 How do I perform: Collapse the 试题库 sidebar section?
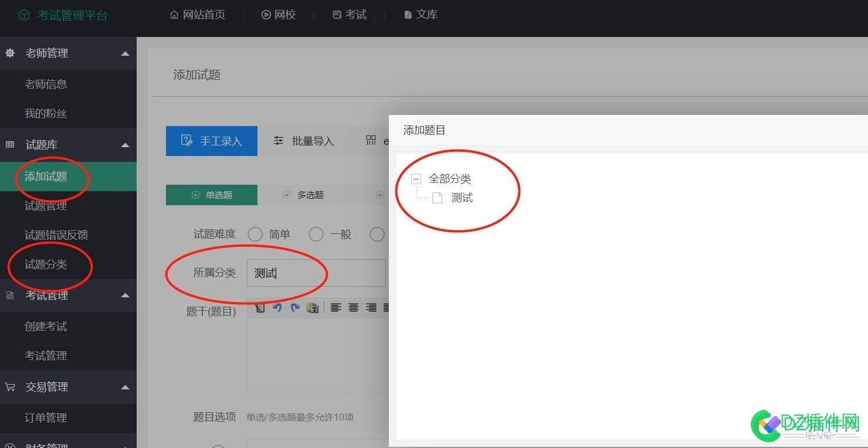coord(125,145)
